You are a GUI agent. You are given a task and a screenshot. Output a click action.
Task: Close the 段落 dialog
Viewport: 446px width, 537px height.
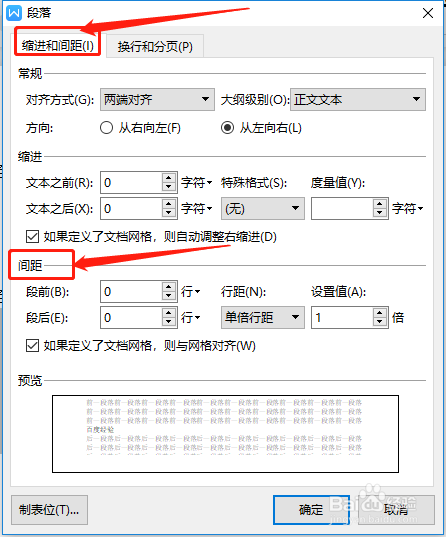tap(428, 13)
